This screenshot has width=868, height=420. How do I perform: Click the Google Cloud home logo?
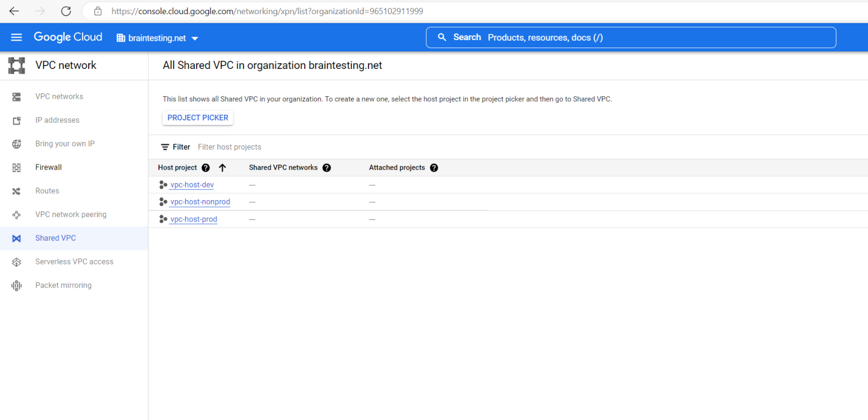[68, 37]
